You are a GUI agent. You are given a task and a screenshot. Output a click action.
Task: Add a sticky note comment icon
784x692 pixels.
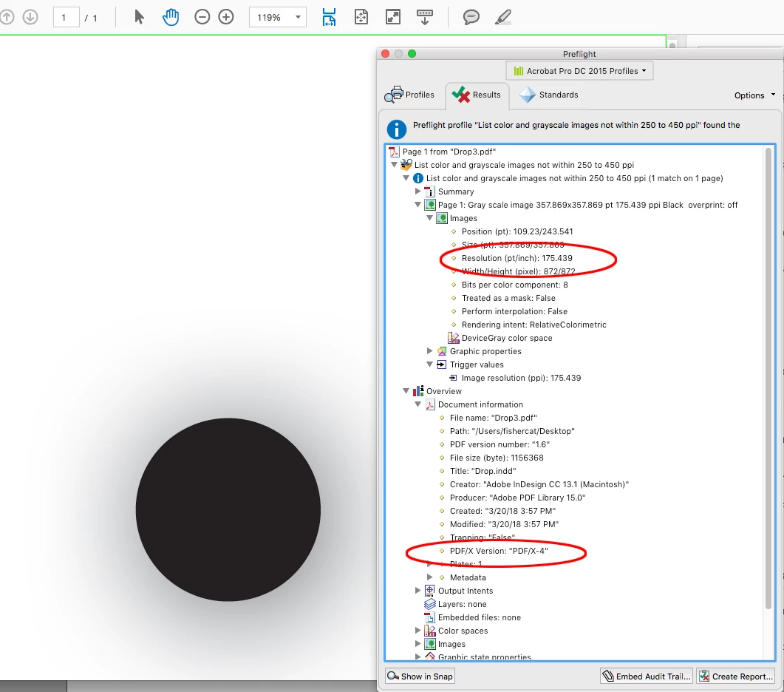pyautogui.click(x=471, y=17)
